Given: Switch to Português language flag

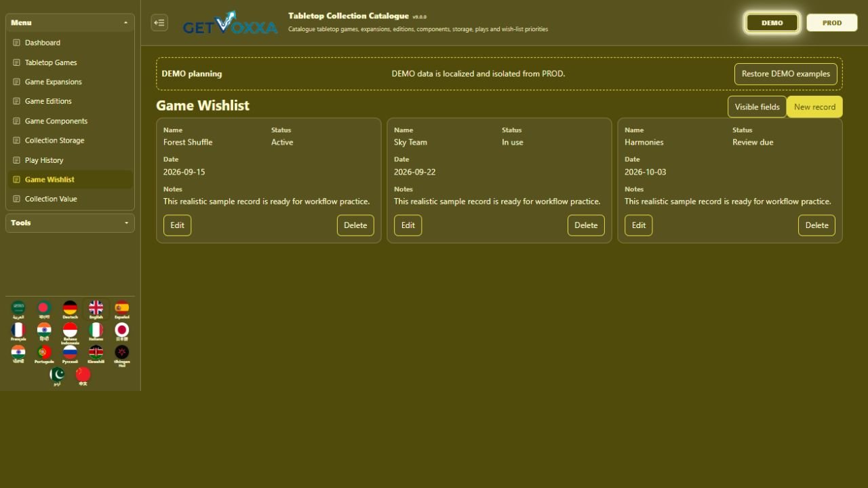Looking at the screenshot, I should click(x=44, y=354).
